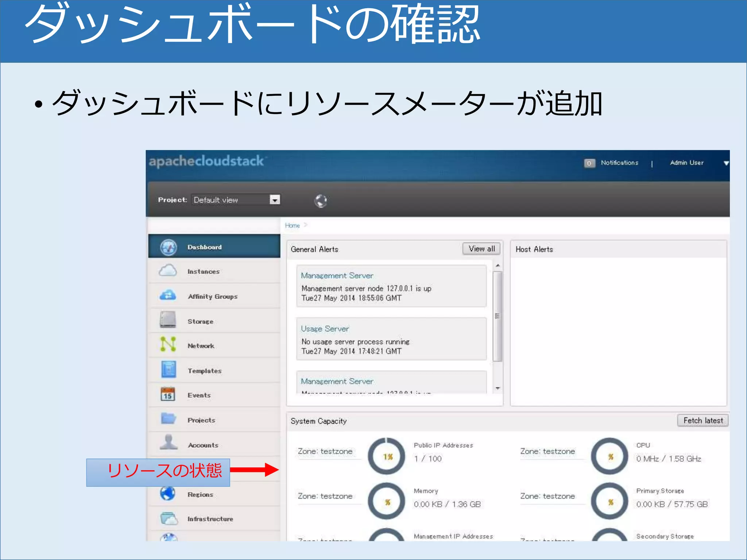Click the text '0.00 KB / 1.36 GB'
This screenshot has height=560, width=747.
pyautogui.click(x=447, y=504)
